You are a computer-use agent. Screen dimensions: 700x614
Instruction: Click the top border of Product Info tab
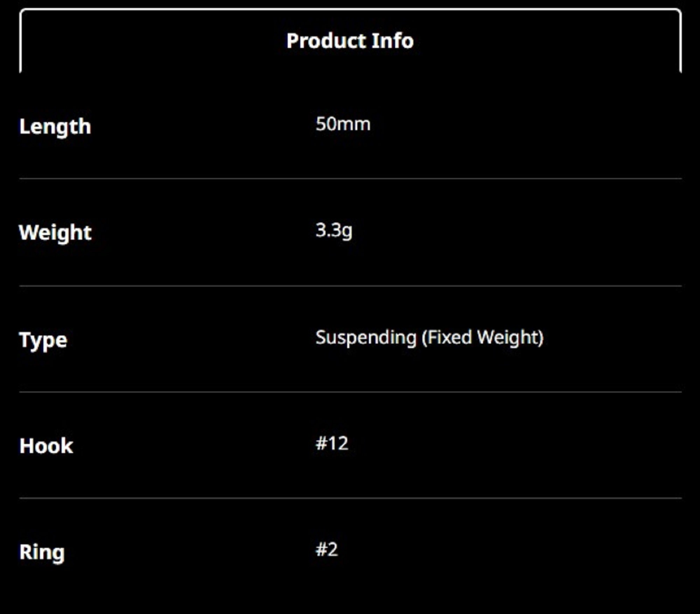point(350,9)
